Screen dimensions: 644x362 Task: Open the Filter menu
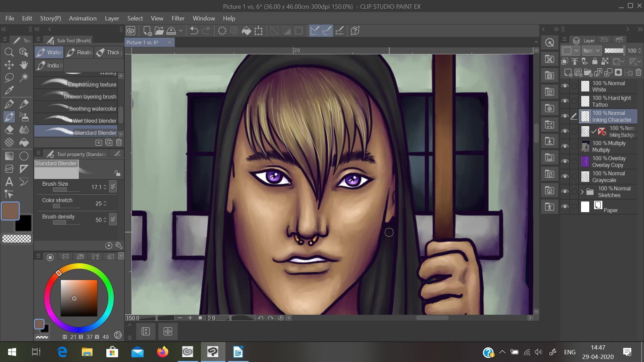coord(178,18)
